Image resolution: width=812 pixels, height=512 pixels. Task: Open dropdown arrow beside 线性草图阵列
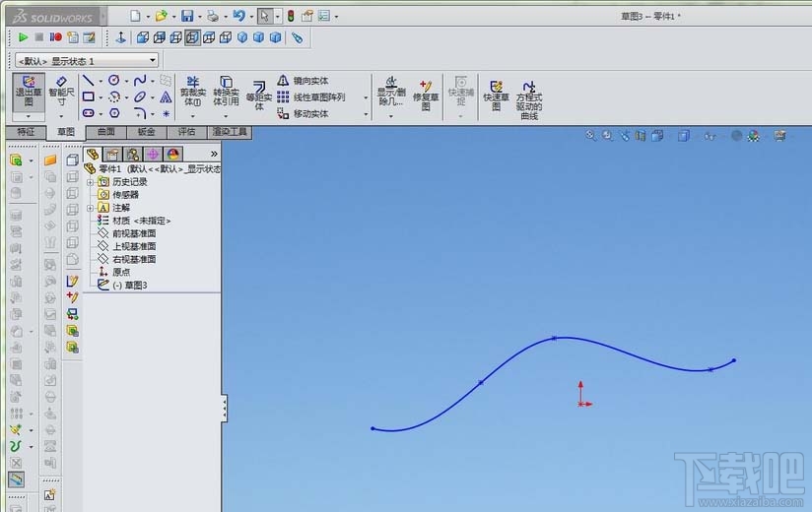coord(366,97)
